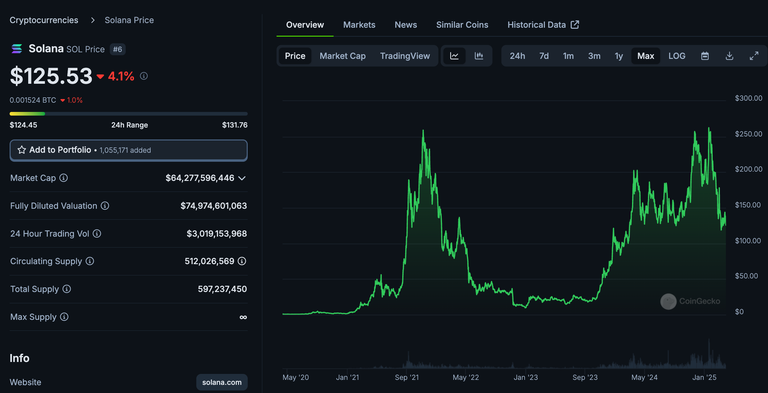Click the #6 rank badge
This screenshot has width=768, height=393.
point(118,49)
